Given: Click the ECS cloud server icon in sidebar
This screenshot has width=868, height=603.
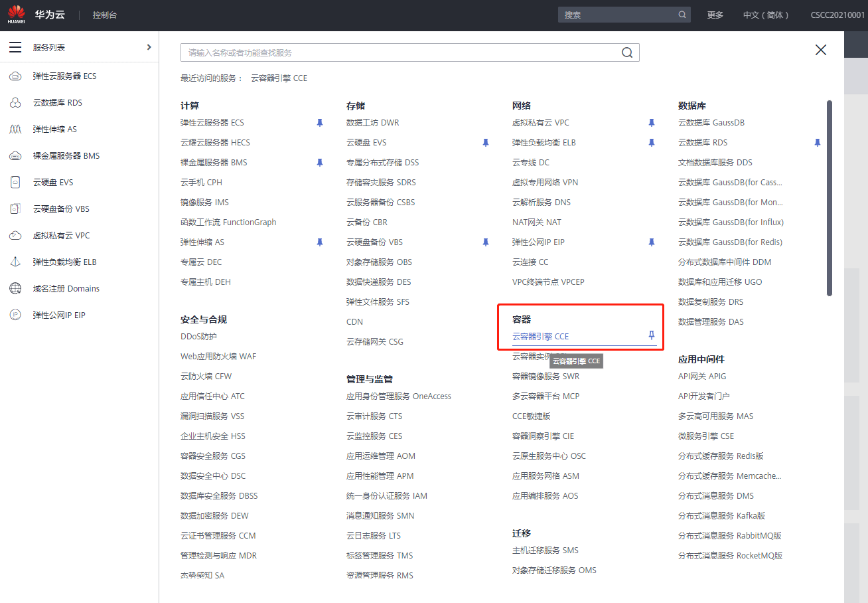Looking at the screenshot, I should [15, 76].
